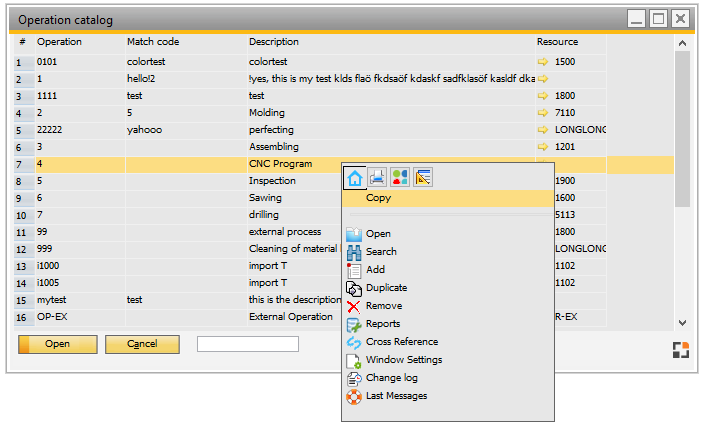Click the ruler design icon in context menu
This screenshot has height=427, width=704.
(x=423, y=177)
